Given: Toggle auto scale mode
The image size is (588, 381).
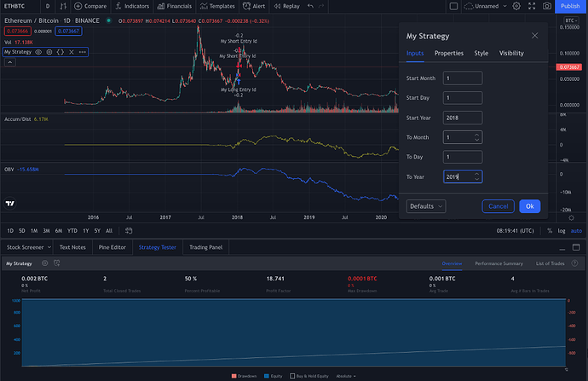Looking at the screenshot, I should (576, 231).
